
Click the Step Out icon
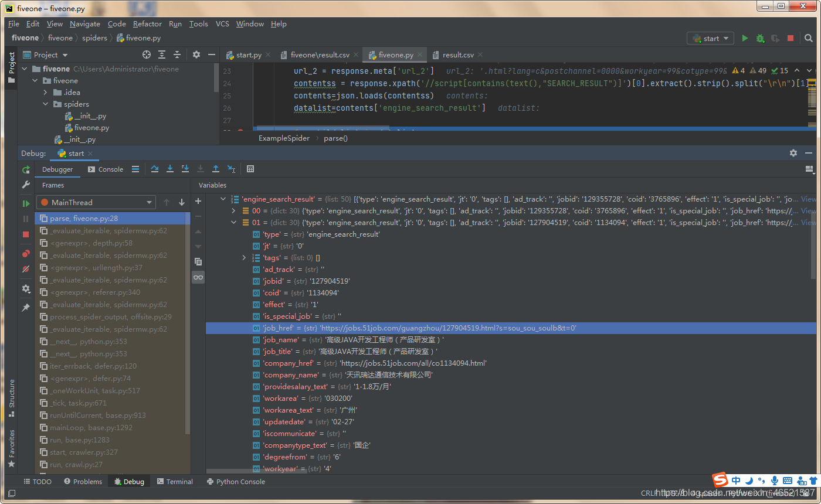coord(216,169)
